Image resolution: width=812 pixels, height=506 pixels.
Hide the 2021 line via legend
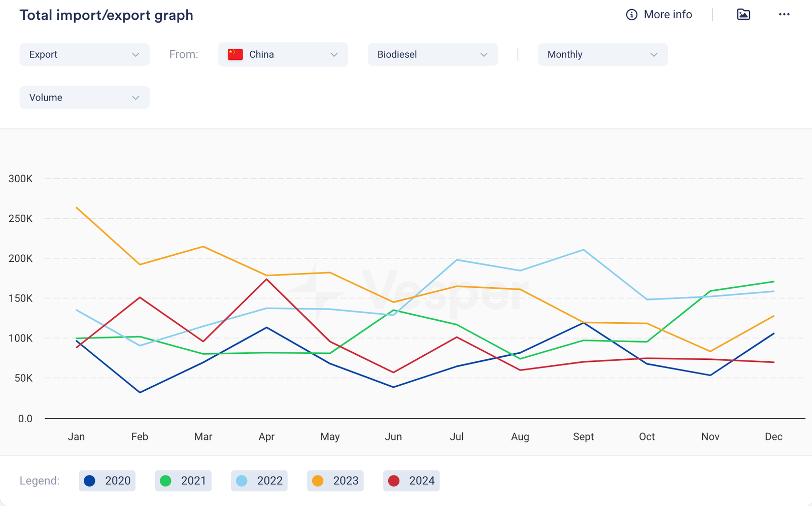pyautogui.click(x=183, y=481)
